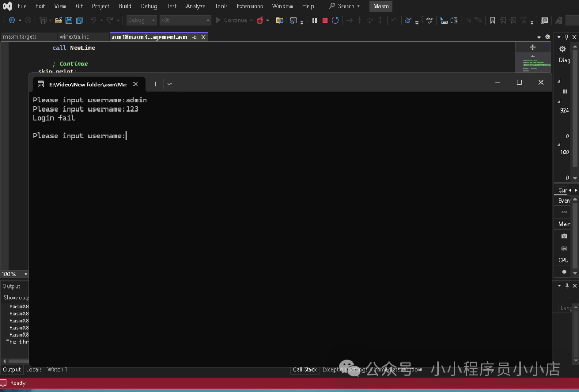Pause debugging with Break All icon
Screen dimensions: 579x392
(x=315, y=20)
